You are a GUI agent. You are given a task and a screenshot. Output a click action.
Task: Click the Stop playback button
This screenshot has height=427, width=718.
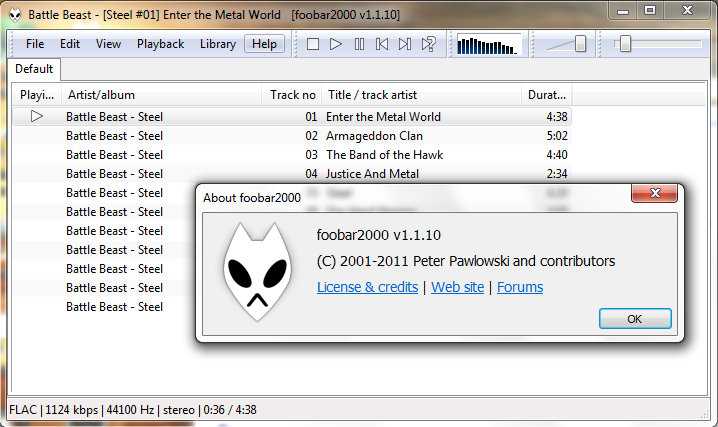point(313,44)
